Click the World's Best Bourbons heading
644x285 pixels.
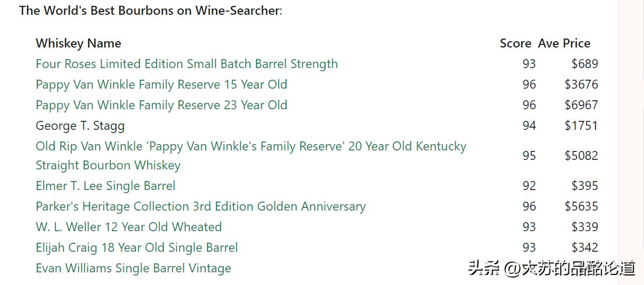(x=151, y=11)
